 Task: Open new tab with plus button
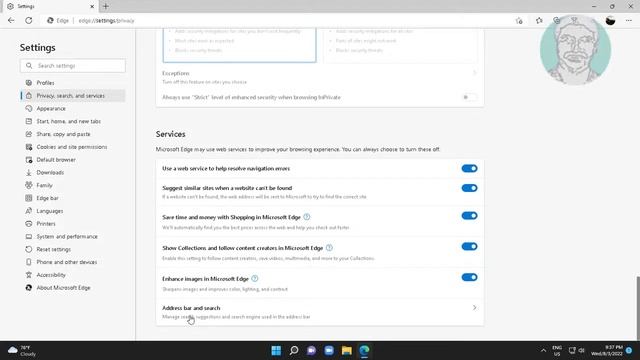(106, 7)
